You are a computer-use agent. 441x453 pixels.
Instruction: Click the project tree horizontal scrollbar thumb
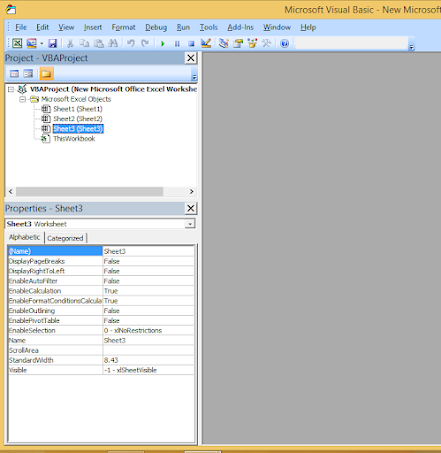pos(90,191)
